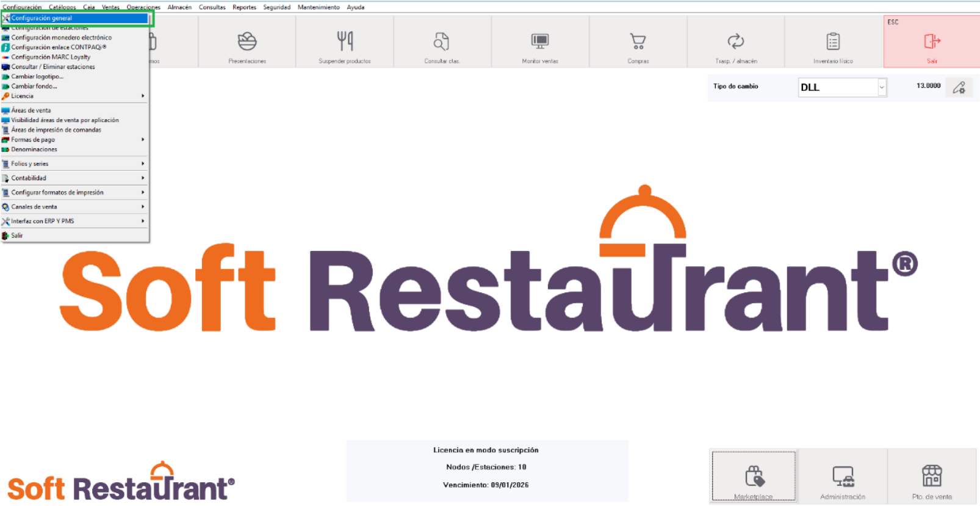980x506 pixels.
Task: Click the icon beside Canales de venta
Action: pyautogui.click(x=5, y=207)
